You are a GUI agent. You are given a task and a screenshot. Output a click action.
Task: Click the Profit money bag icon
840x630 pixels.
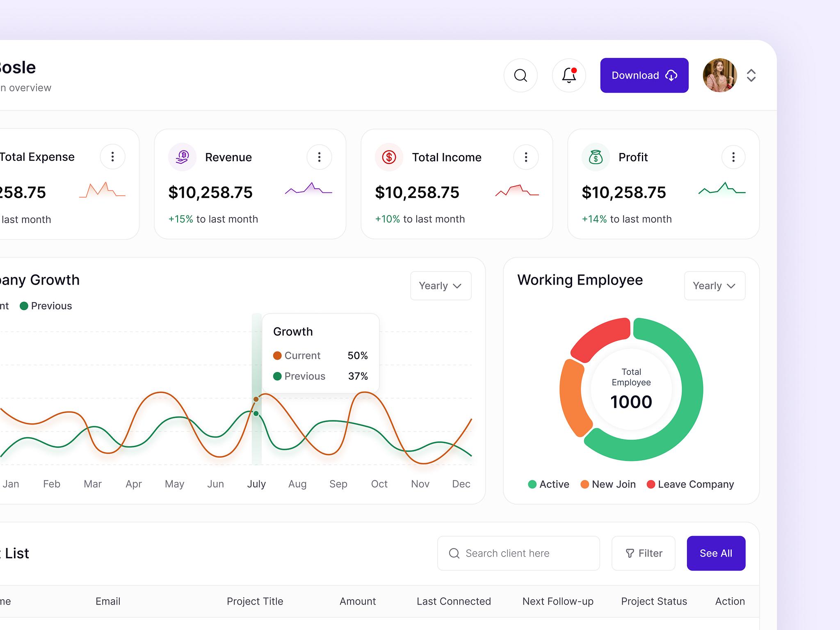(x=596, y=157)
